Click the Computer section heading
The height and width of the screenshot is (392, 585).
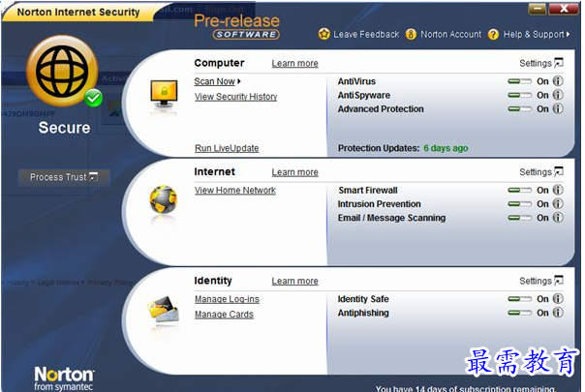pos(219,63)
